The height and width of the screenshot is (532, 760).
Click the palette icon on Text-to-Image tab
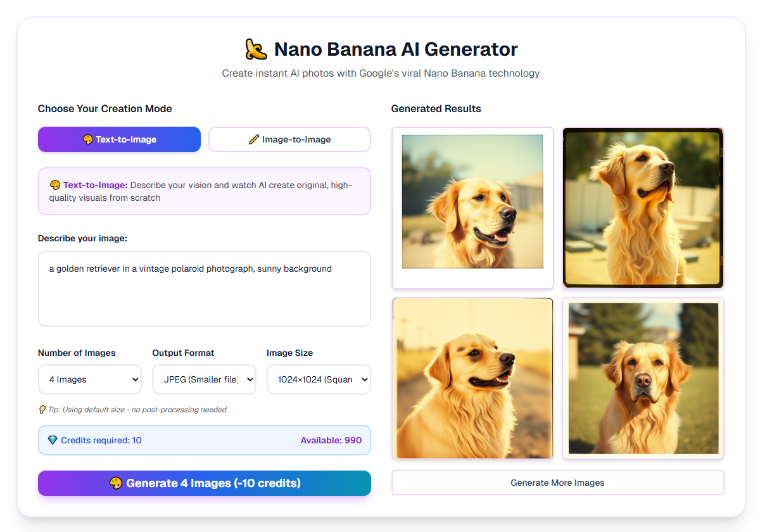[x=88, y=139]
